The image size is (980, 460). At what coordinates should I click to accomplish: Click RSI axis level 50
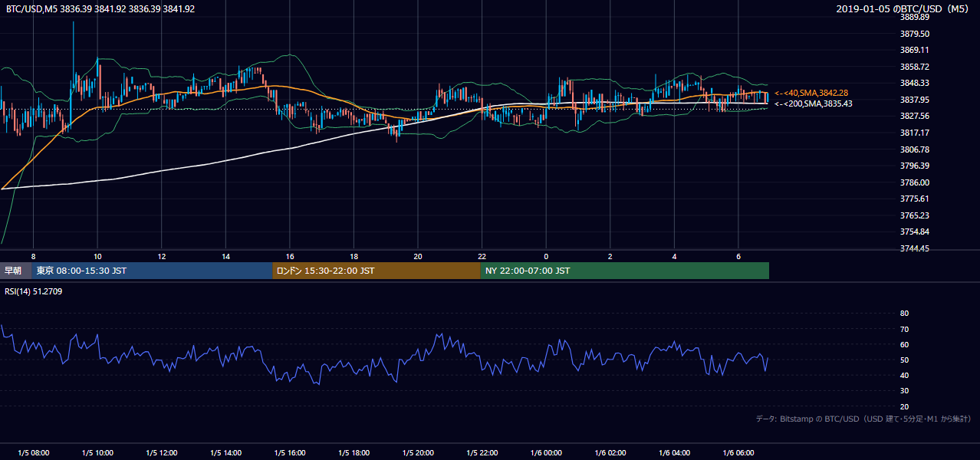point(904,360)
